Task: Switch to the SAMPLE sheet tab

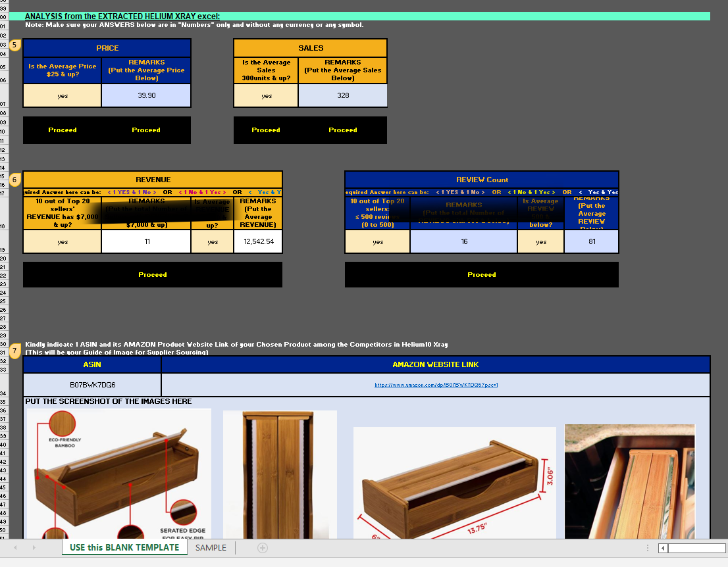Action: point(211,548)
